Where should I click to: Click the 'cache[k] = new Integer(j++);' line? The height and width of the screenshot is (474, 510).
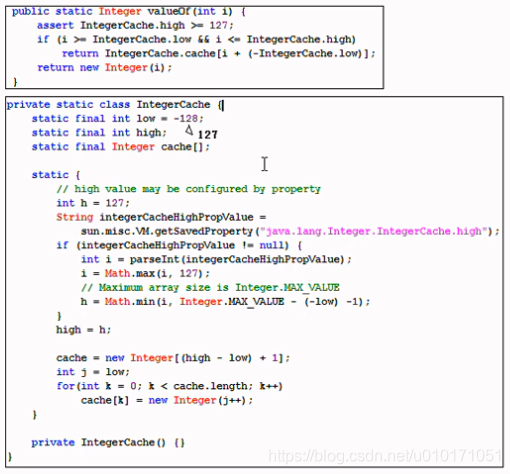pos(167,400)
